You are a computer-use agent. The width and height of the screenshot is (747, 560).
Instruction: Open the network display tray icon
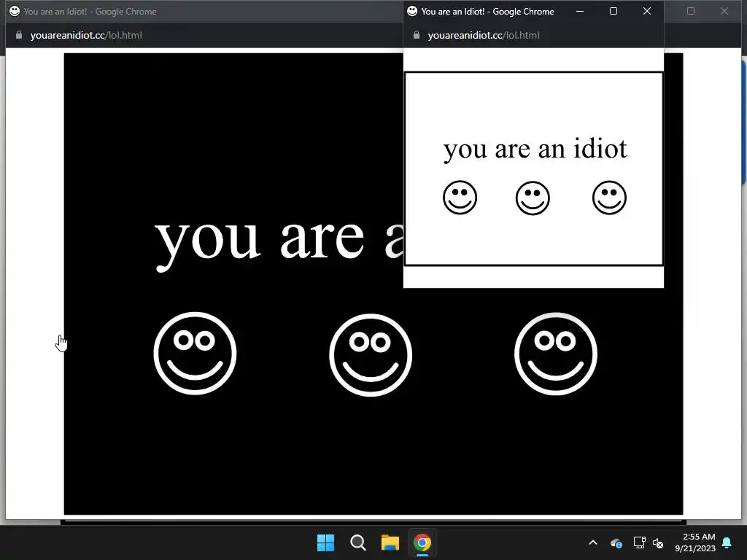click(x=639, y=542)
